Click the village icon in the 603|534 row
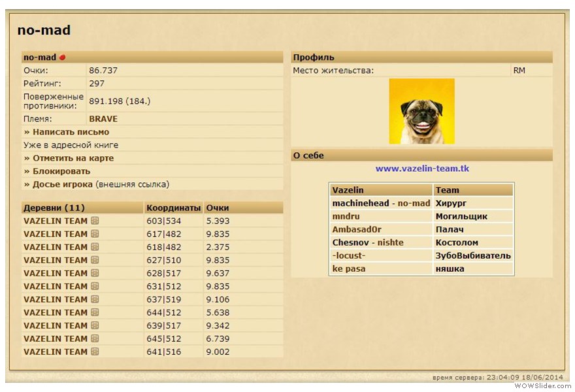 (x=95, y=221)
